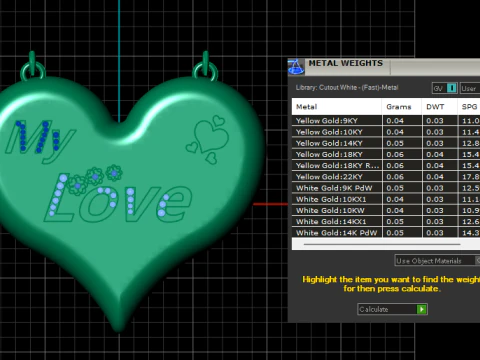Click DWT value for Yellow Gold:18KY
Viewport: 480px width, 360px height.
pyautogui.click(x=435, y=154)
